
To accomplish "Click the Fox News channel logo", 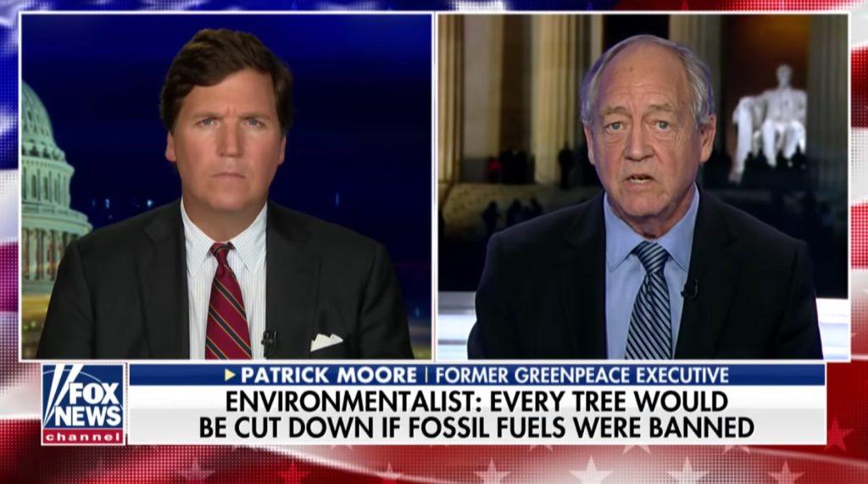I will (84, 404).
